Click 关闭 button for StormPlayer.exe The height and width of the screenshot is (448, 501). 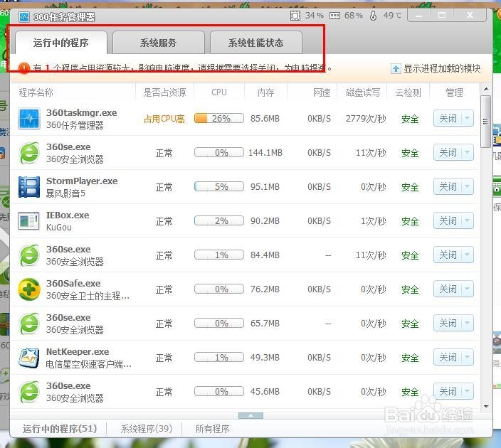448,186
